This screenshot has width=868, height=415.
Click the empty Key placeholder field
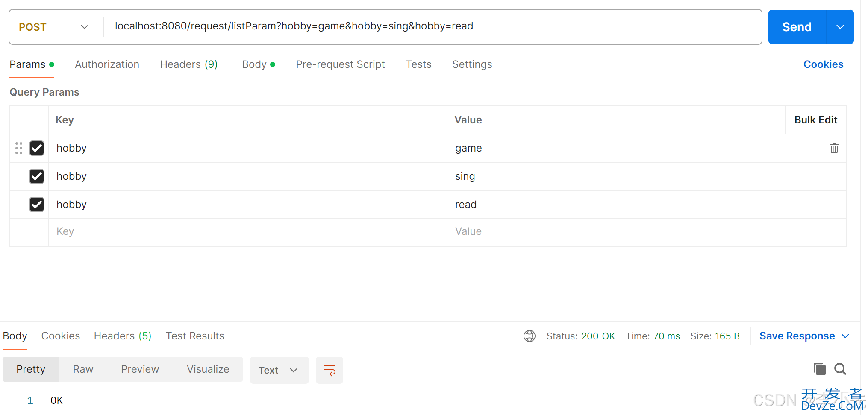click(247, 233)
